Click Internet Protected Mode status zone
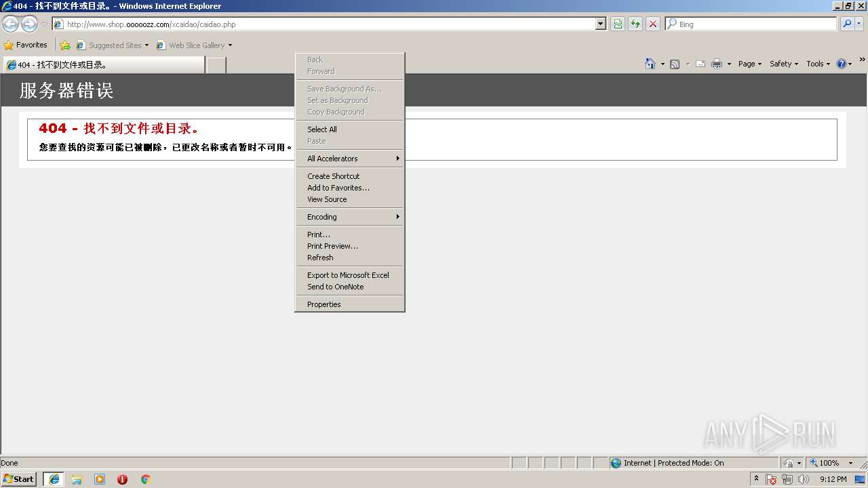 pyautogui.click(x=693, y=463)
